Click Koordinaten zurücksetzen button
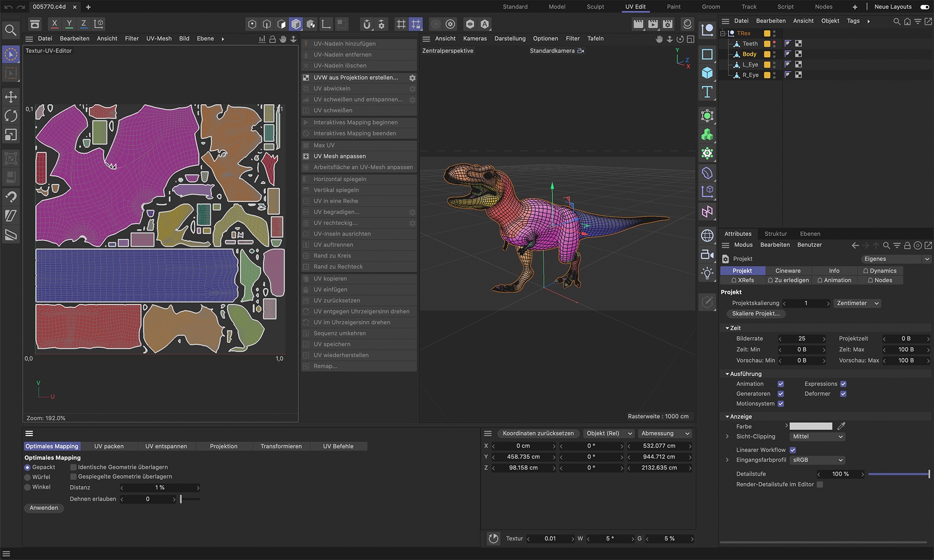The height and width of the screenshot is (560, 934). (x=538, y=434)
